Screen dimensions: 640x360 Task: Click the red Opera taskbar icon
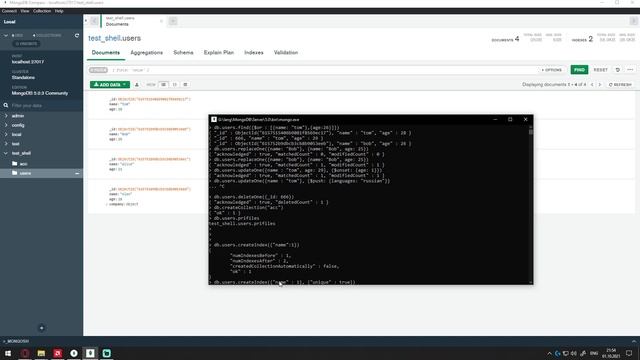point(25,353)
